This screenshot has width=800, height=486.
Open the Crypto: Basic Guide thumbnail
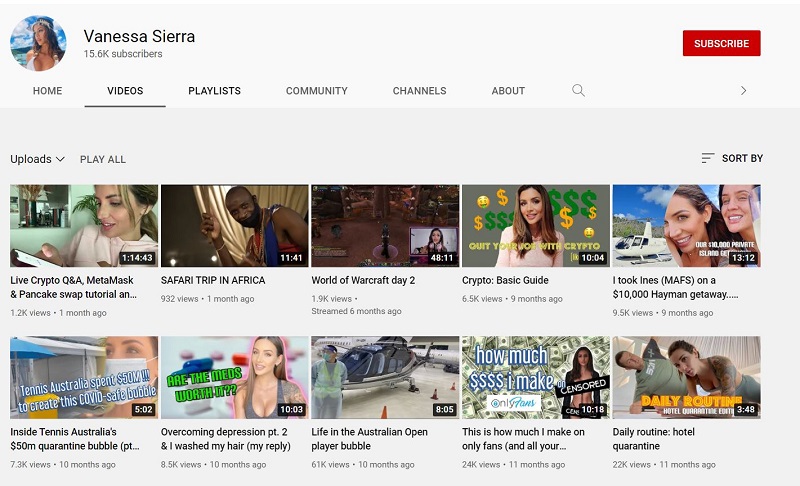point(536,225)
